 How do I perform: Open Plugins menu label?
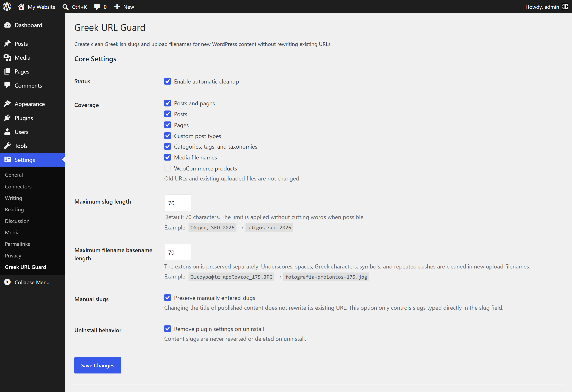pos(24,118)
